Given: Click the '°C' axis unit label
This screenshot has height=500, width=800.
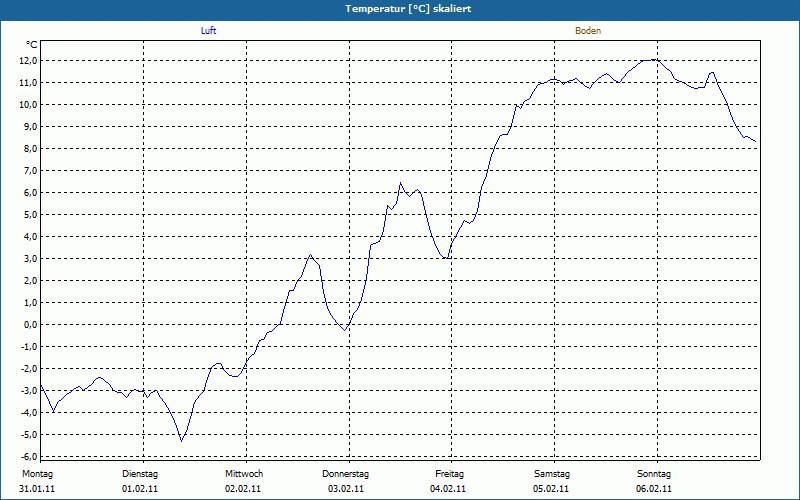Looking at the screenshot, I should (x=32, y=45).
